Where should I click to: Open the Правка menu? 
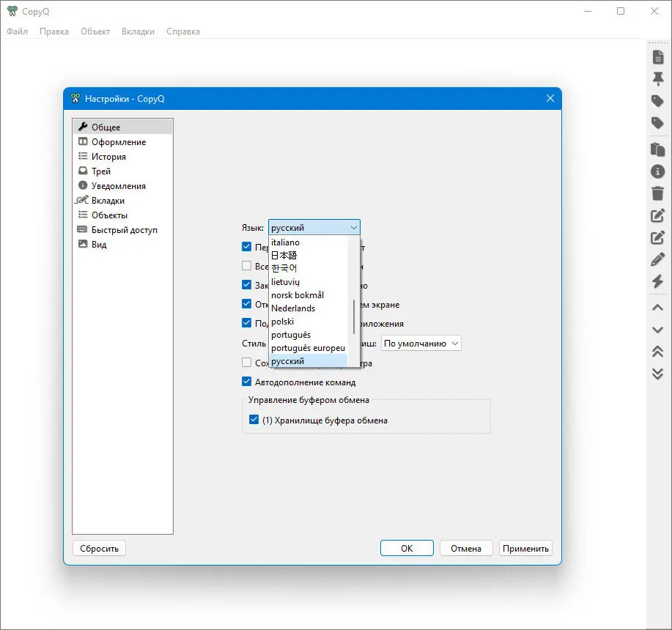point(54,31)
